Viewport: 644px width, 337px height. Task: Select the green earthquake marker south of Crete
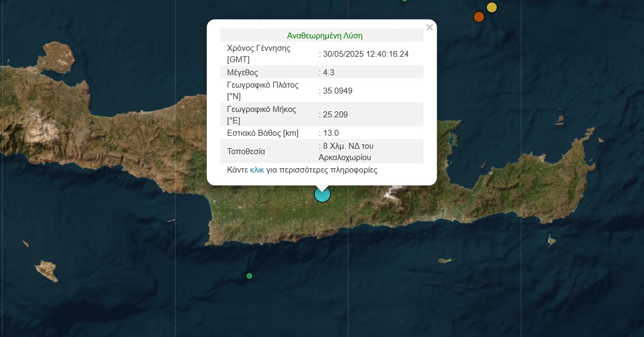[x=249, y=276]
